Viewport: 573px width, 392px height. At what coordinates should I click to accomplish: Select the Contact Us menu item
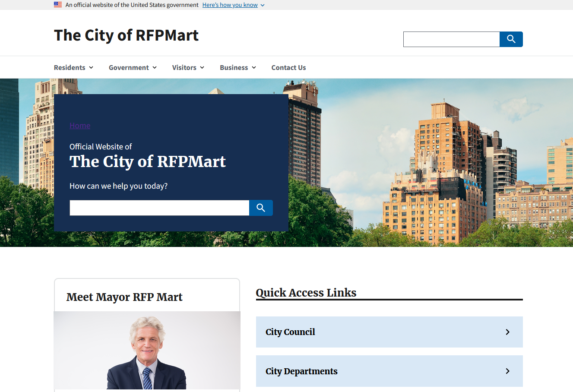point(288,67)
